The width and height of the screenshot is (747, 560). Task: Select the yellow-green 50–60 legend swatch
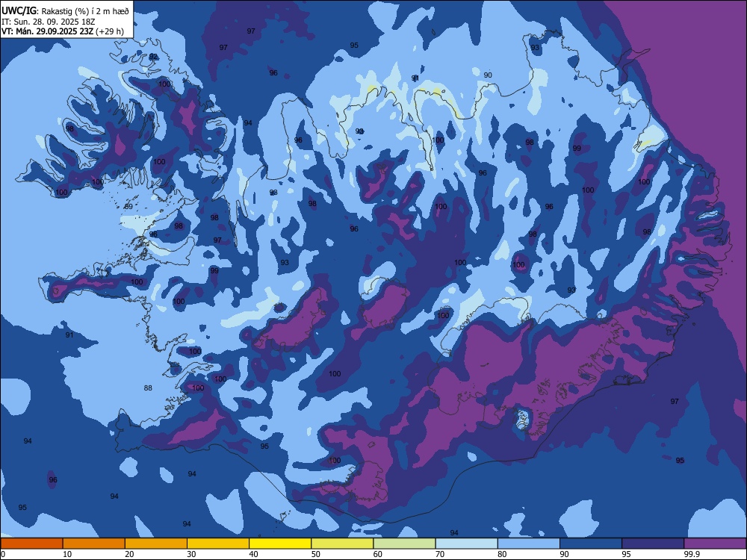pyautogui.click(x=342, y=544)
